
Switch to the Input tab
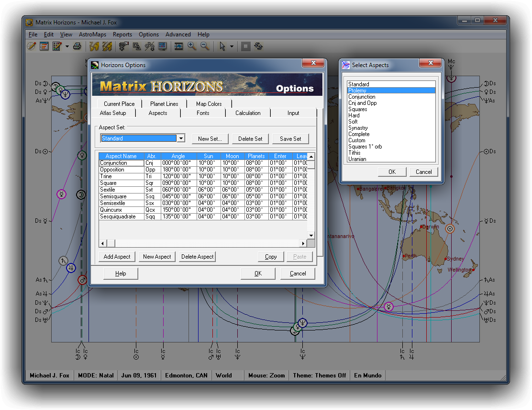(293, 113)
